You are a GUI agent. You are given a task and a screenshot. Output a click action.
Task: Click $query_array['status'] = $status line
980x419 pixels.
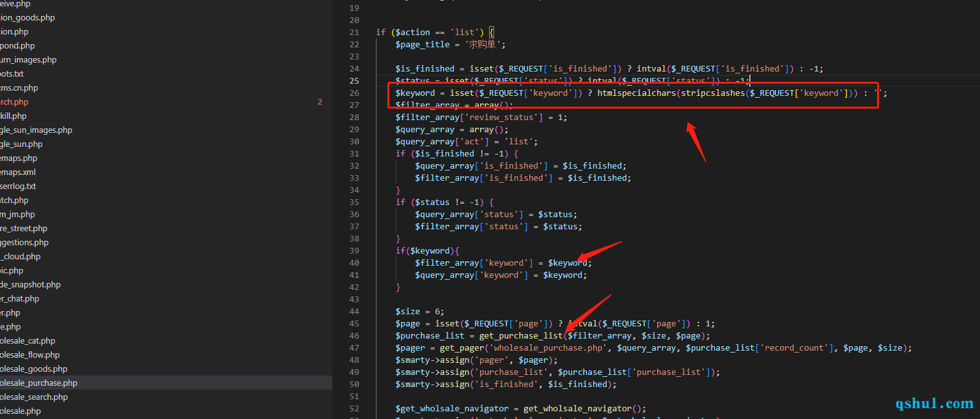[x=496, y=215]
